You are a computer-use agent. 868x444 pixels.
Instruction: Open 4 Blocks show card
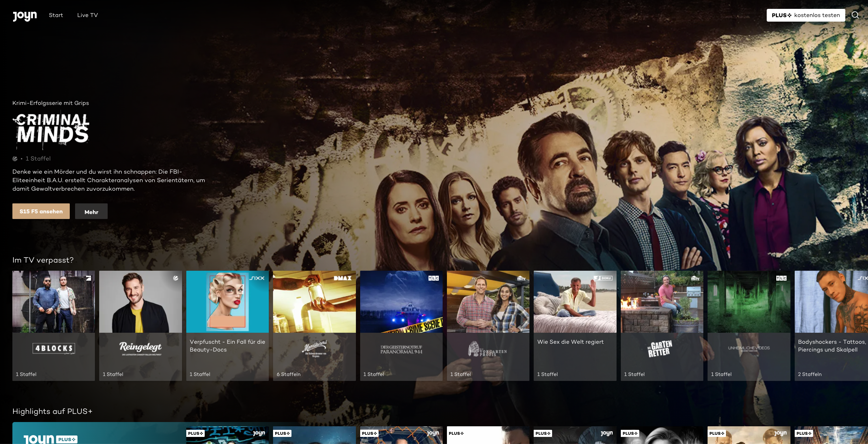[53, 326]
